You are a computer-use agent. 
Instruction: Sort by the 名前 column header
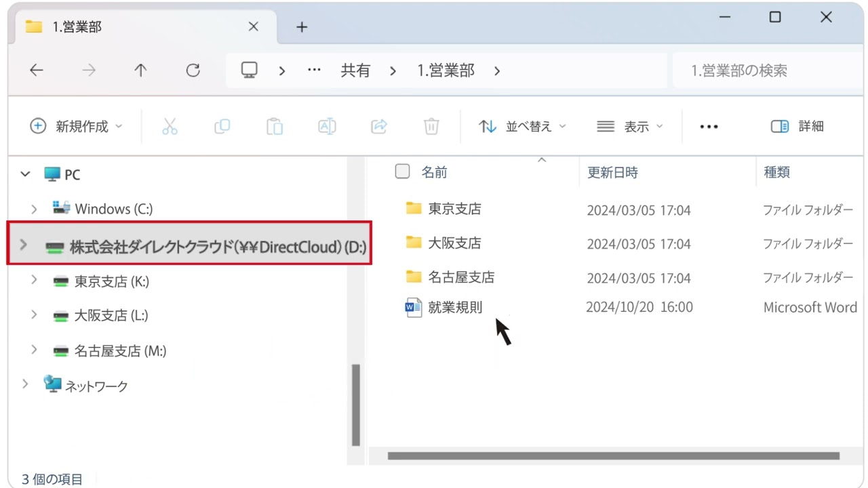[x=434, y=172]
